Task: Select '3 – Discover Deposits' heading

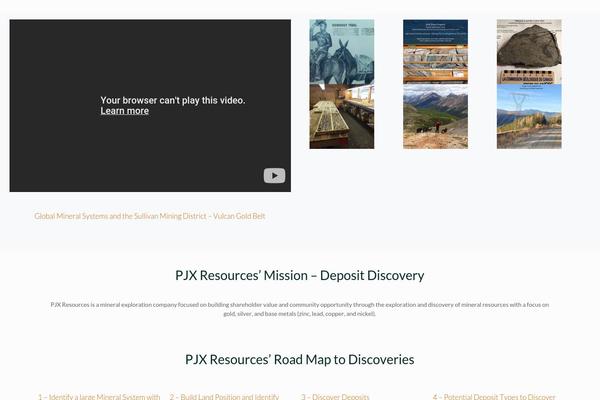Action: [x=335, y=397]
